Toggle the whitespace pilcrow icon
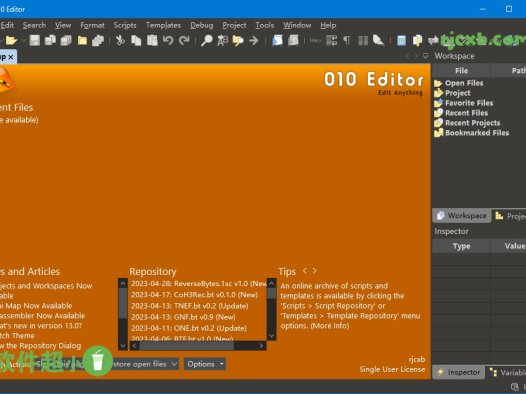 click(347, 40)
